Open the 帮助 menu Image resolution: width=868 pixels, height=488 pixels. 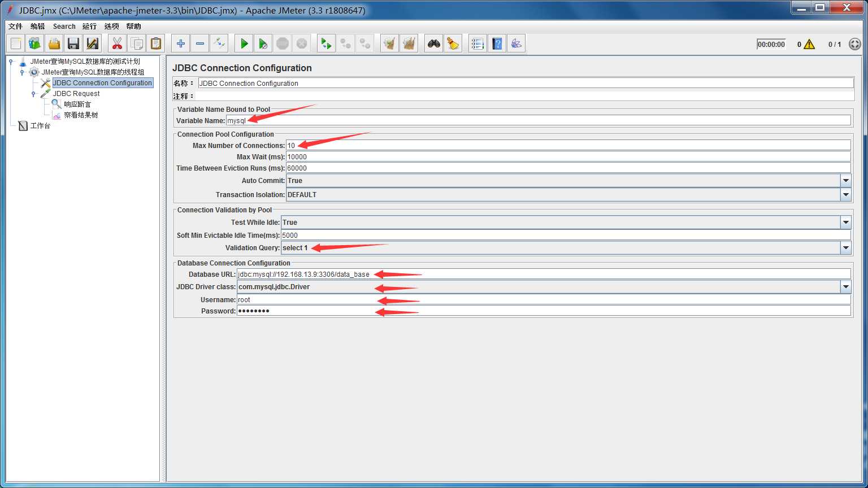(x=133, y=27)
